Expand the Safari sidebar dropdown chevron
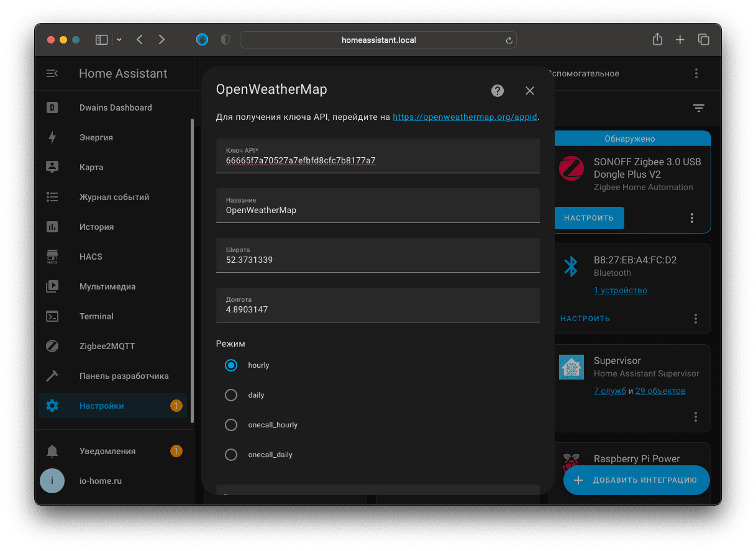Image resolution: width=756 pixels, height=551 pixels. pos(119,40)
